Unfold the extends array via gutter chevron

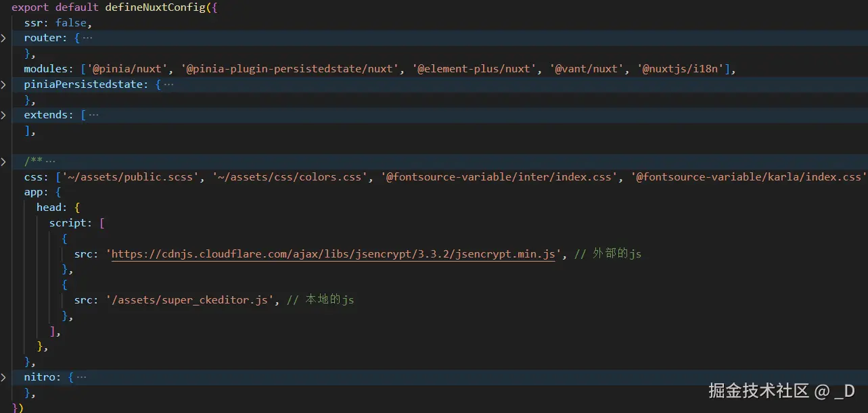click(5, 114)
